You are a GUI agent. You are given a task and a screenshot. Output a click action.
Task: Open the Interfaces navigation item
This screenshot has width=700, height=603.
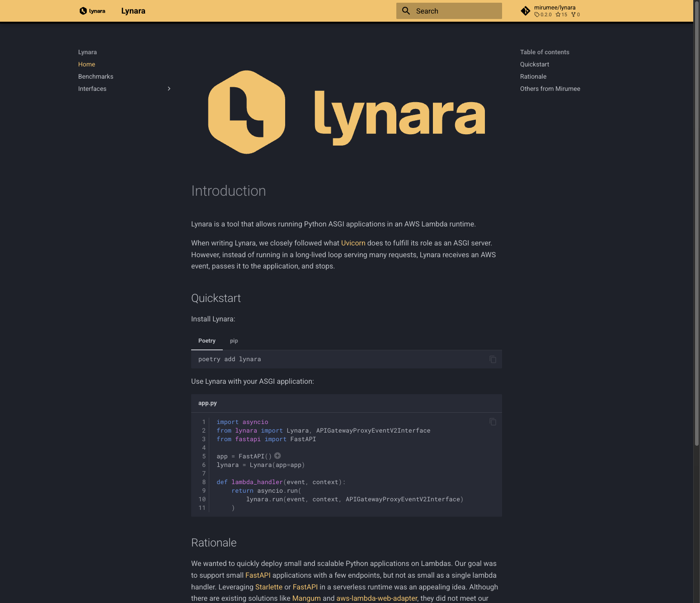92,89
